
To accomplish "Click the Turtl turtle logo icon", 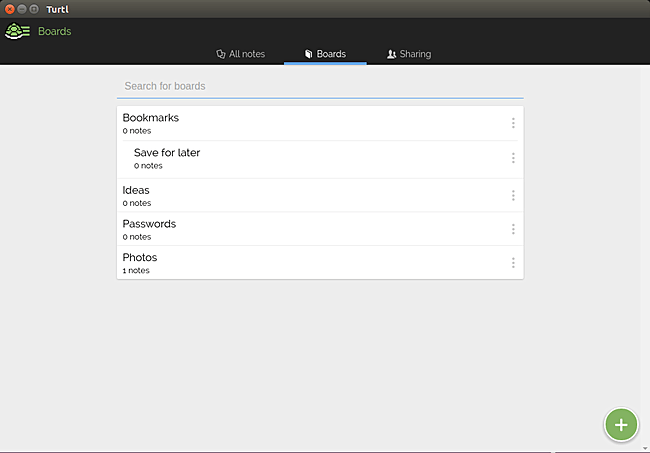I will tap(18, 31).
